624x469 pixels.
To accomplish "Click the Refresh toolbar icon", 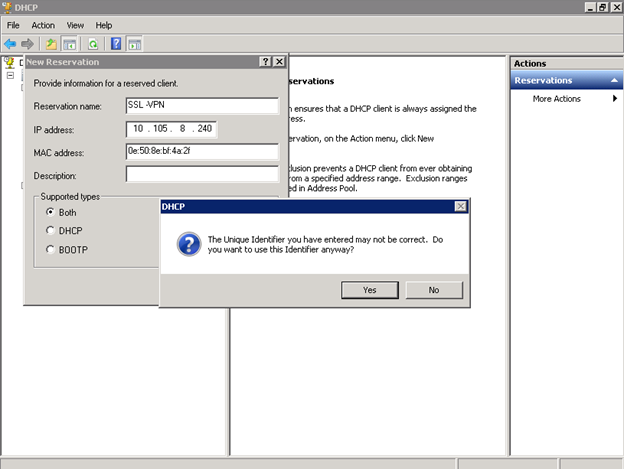I will pyautogui.click(x=93, y=44).
